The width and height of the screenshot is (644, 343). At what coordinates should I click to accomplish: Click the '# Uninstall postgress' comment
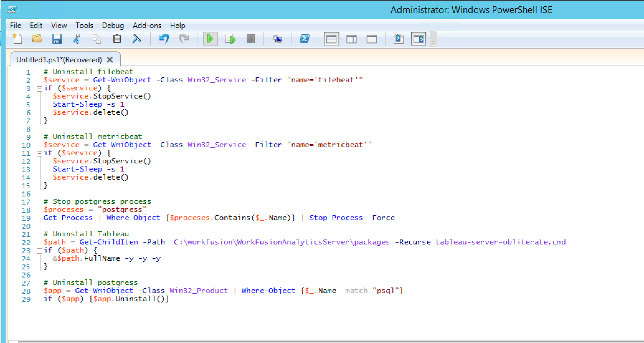pyautogui.click(x=91, y=283)
